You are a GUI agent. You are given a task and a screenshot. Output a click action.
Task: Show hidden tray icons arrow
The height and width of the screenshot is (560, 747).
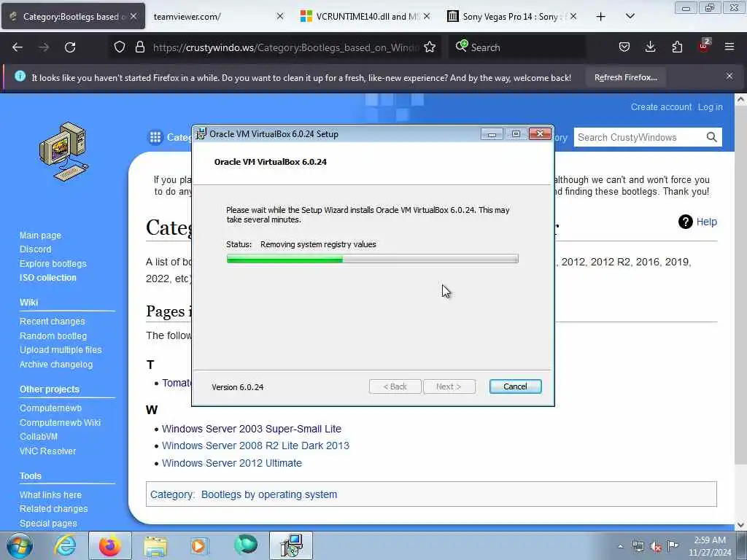tap(620, 547)
